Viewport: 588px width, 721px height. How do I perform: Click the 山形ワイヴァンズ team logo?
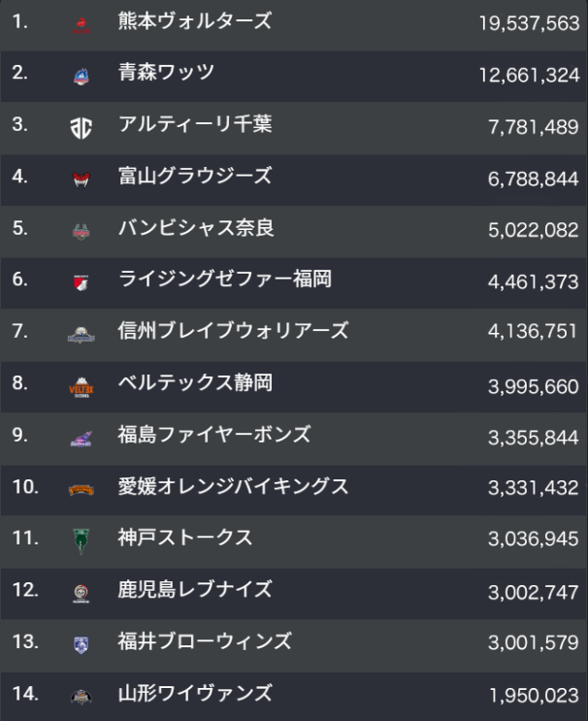81,697
